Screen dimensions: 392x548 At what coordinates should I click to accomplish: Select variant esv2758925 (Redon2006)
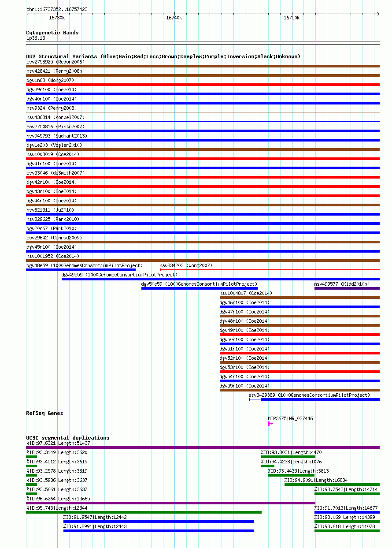coord(55,62)
